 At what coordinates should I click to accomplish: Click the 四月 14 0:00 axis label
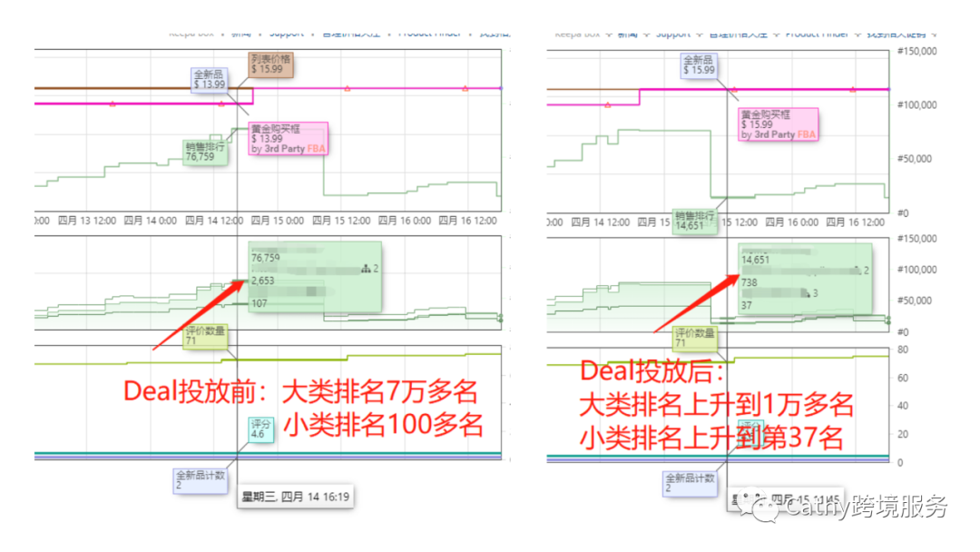coord(150,221)
